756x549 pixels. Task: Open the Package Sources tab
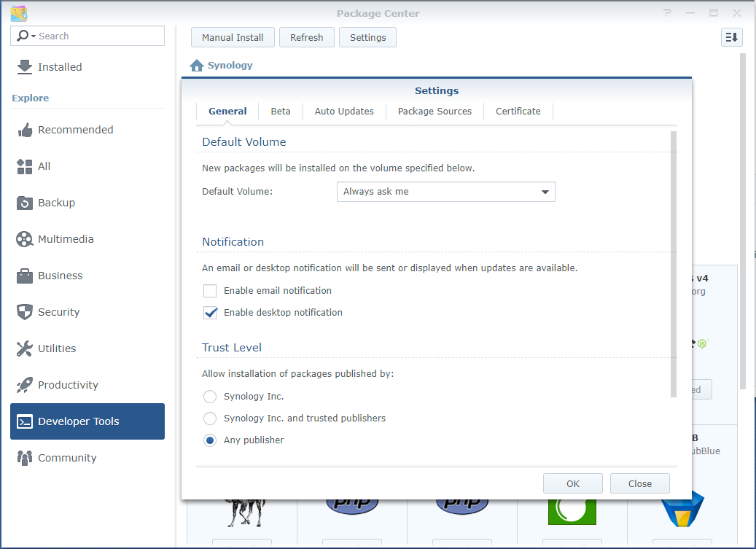coord(435,112)
